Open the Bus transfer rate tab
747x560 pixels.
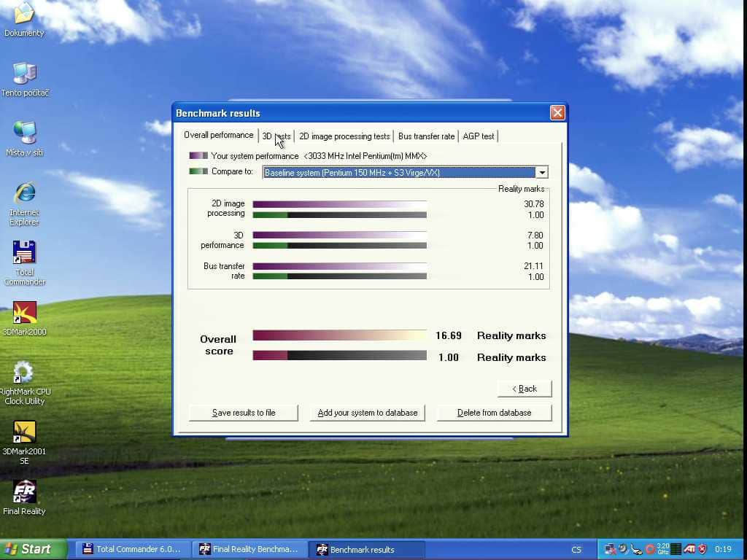[426, 136]
